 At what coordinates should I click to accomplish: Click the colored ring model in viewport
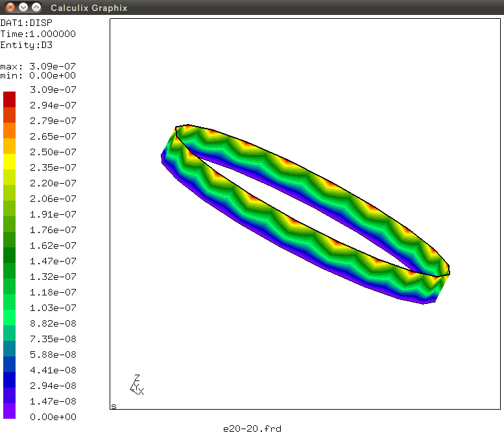306,214
